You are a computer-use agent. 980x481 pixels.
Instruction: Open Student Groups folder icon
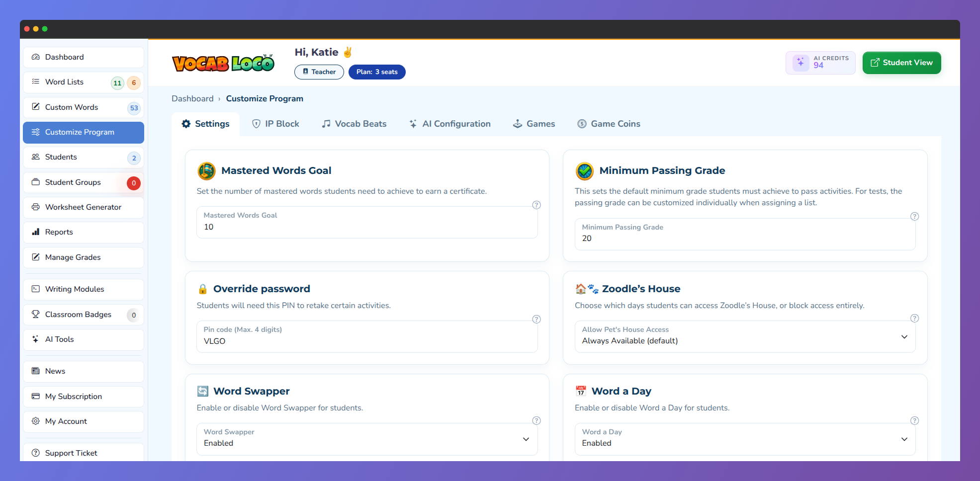36,182
